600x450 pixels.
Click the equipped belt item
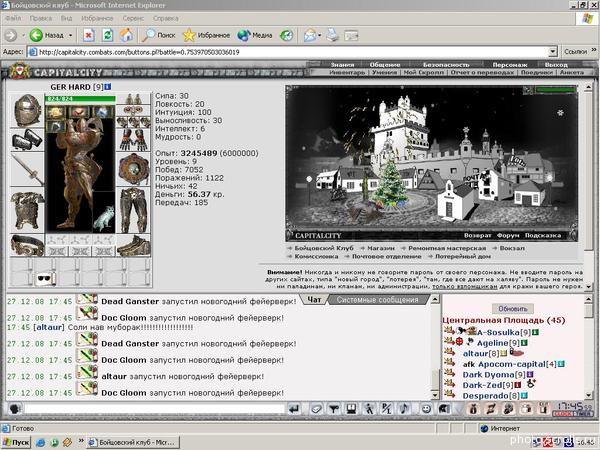click(x=27, y=245)
